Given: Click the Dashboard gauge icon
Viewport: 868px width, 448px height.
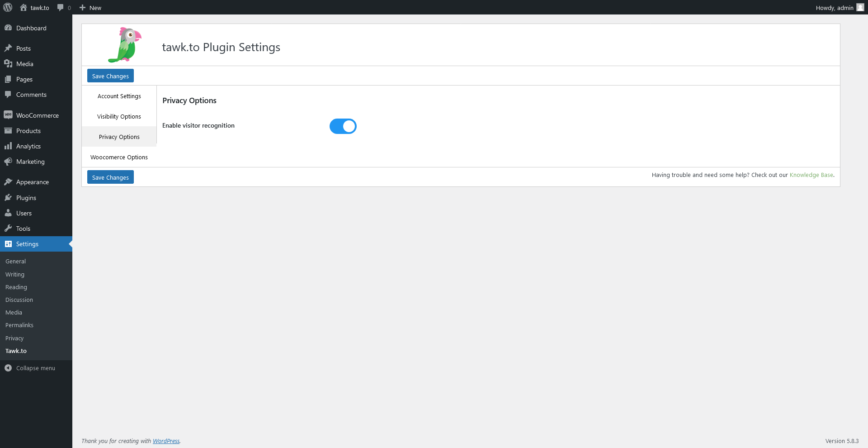Looking at the screenshot, I should 8,28.
